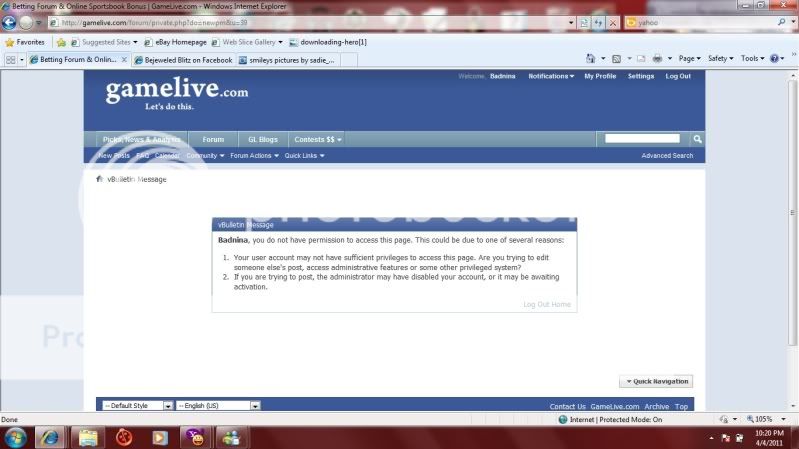Open the Safety menu dropdown
The height and width of the screenshot is (449, 799).
pos(721,59)
